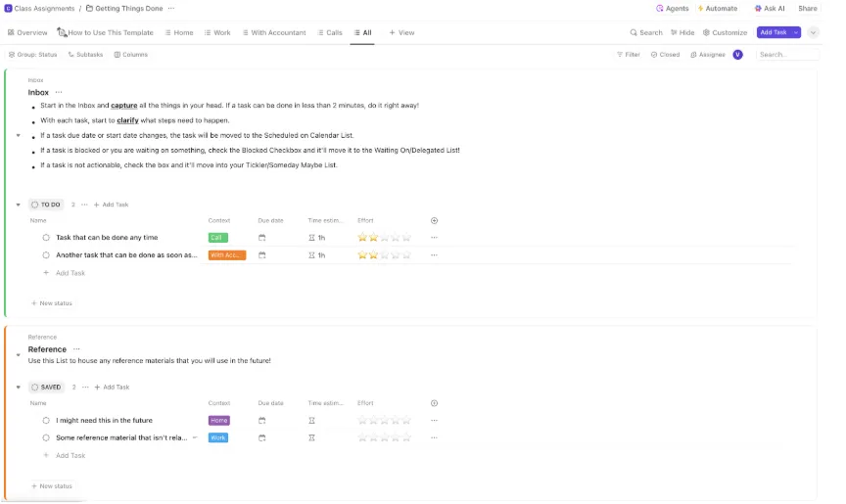Collapse the SAVED status group
The width and height of the screenshot is (846, 504).
tap(19, 388)
